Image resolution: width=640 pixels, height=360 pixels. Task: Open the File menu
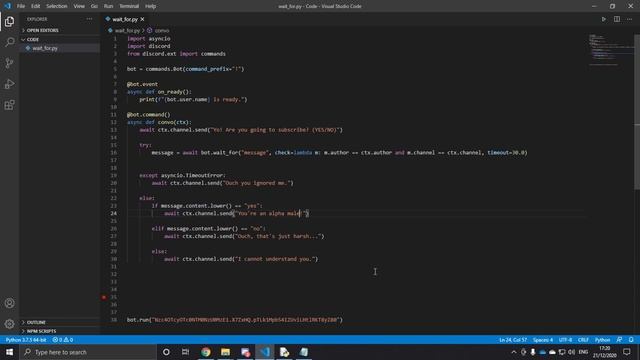point(21,6)
